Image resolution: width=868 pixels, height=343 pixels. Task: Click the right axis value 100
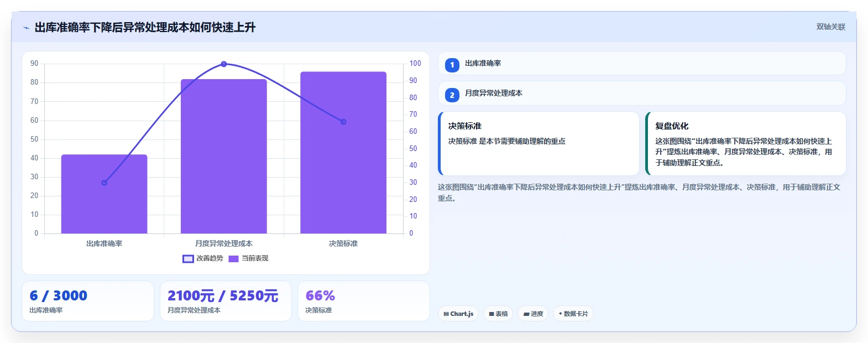click(415, 64)
